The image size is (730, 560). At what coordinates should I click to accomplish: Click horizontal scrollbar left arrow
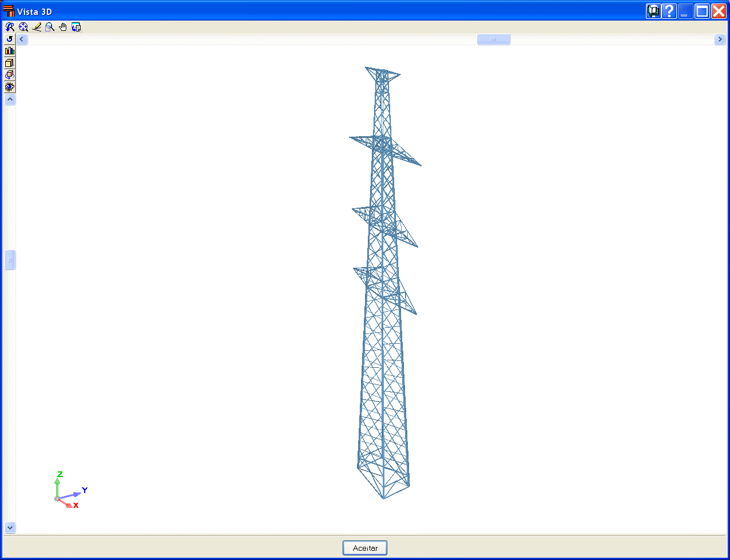22,39
